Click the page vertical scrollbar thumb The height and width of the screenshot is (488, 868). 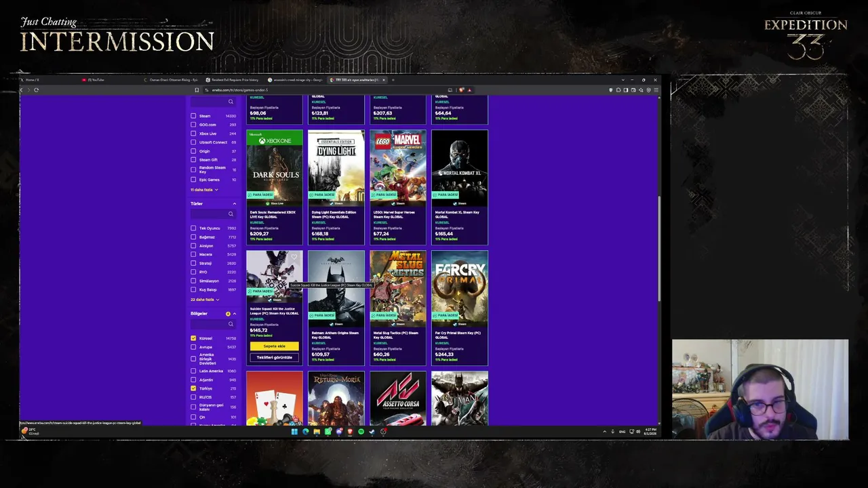pos(658,247)
